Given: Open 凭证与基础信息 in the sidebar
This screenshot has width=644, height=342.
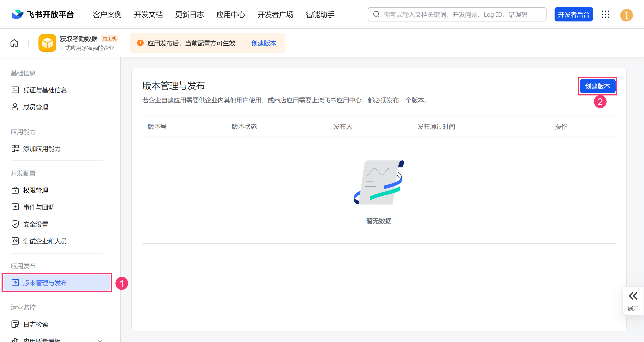Looking at the screenshot, I should click(45, 90).
